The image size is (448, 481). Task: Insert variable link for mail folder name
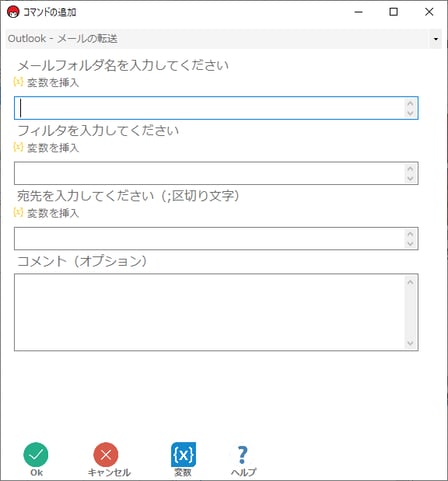53,82
